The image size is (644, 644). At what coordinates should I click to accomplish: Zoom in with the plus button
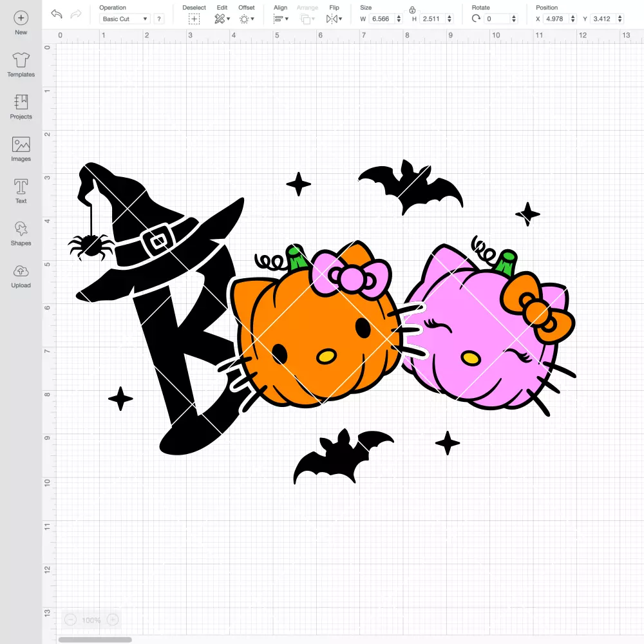pyautogui.click(x=113, y=620)
